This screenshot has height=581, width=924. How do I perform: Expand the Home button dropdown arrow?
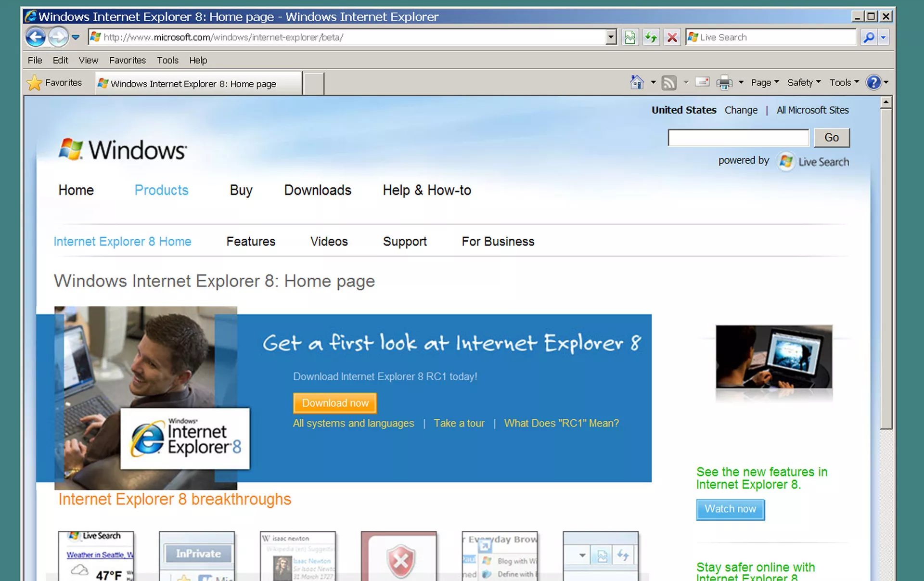[x=653, y=82]
